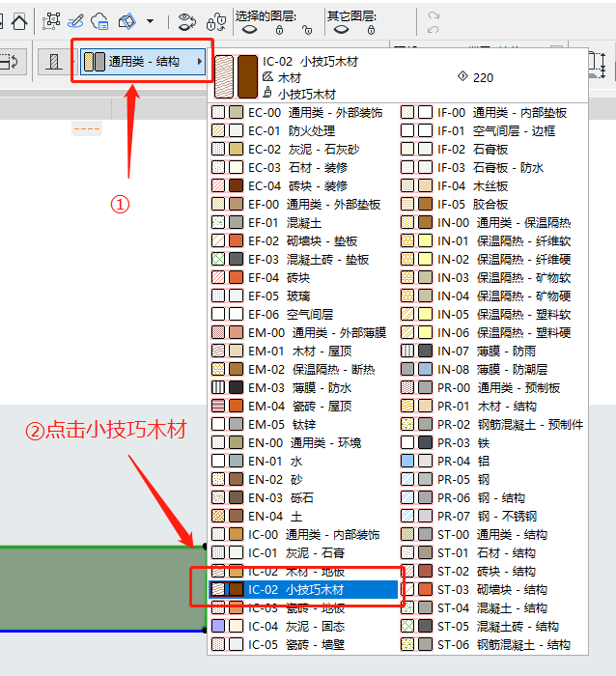This screenshot has height=676, width=616.
Task: Toggle selected layer show eye under 选择的图层
Action: click(x=249, y=30)
